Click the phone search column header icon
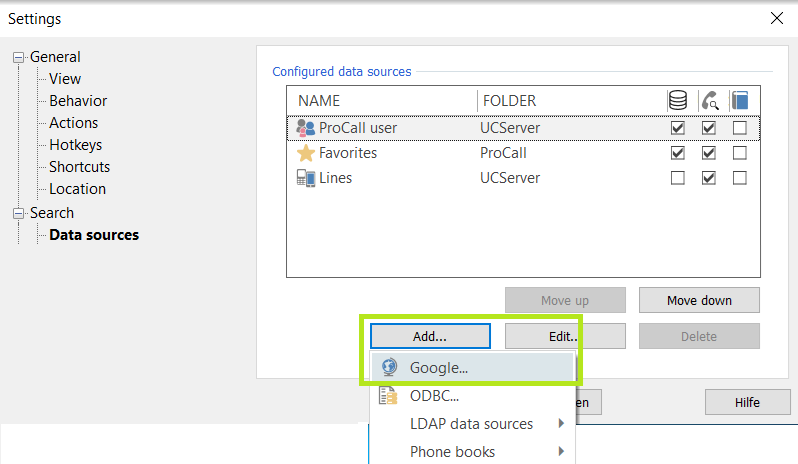This screenshot has width=798, height=464. click(709, 100)
